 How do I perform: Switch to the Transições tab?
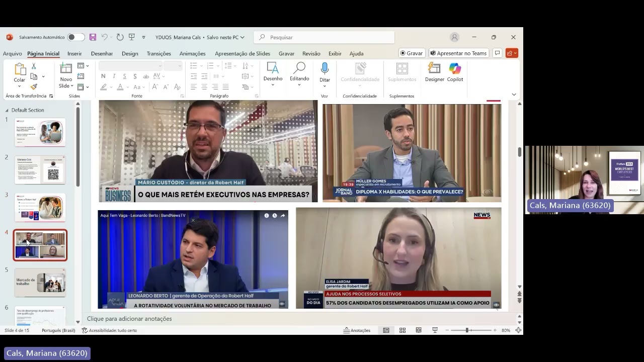coord(159,53)
